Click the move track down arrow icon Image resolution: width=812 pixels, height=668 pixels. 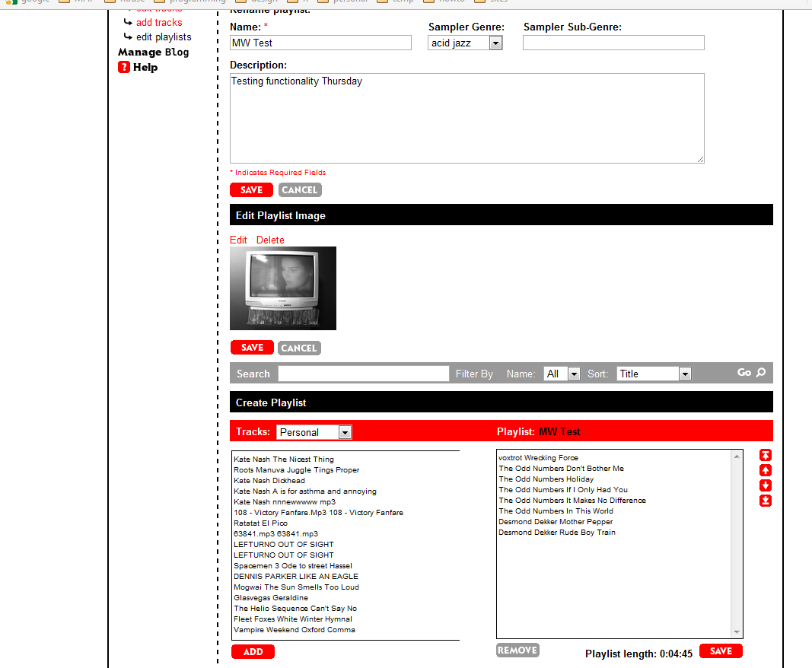[x=766, y=485]
